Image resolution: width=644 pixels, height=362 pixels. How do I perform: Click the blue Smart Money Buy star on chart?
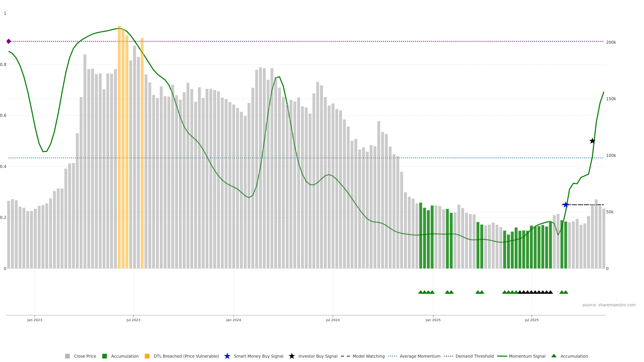pyautogui.click(x=566, y=205)
